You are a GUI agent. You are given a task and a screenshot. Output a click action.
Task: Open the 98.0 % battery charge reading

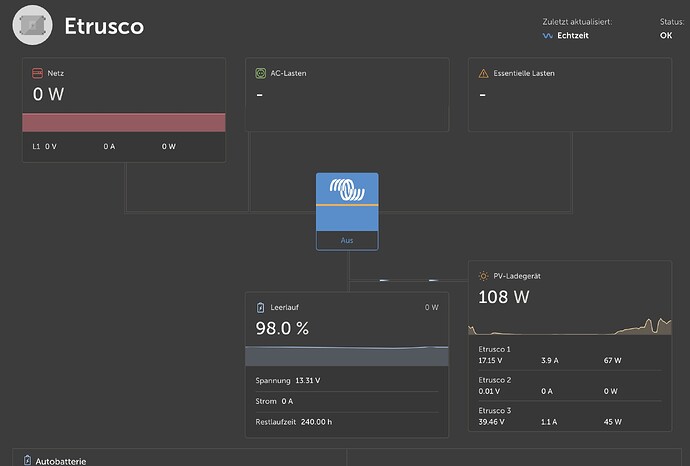tap(282, 328)
